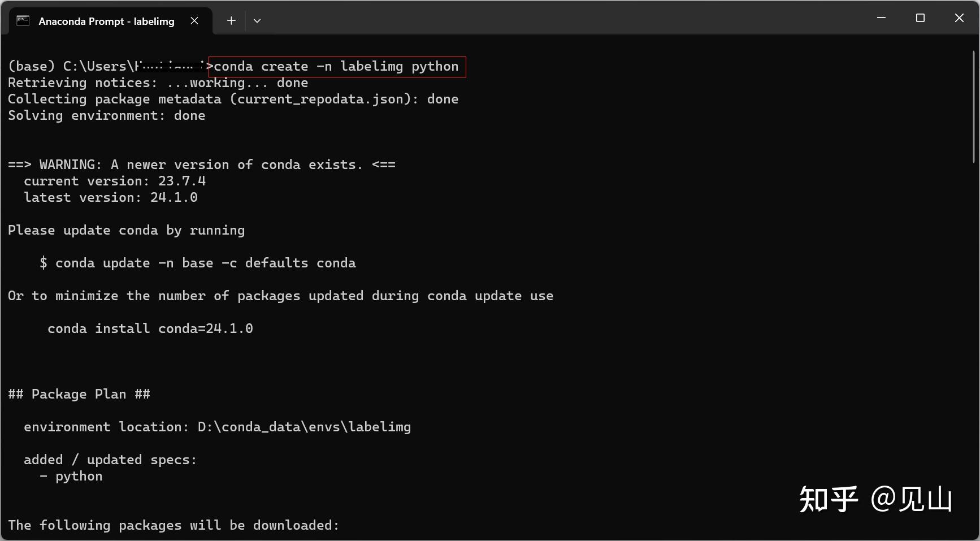
Task: Close the terminal window
Action: (x=959, y=18)
